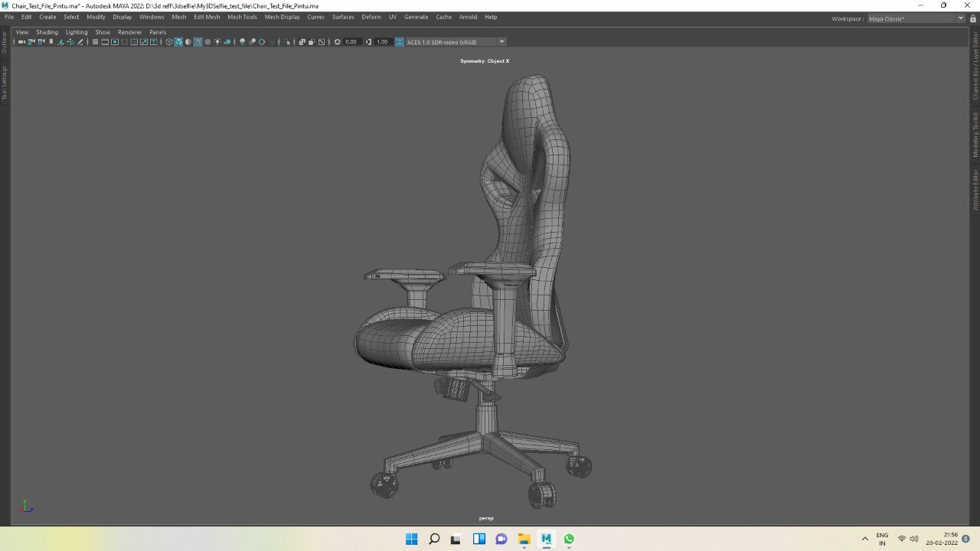Select the resolution gate icon
Screen dimensions: 980x551
115,42
